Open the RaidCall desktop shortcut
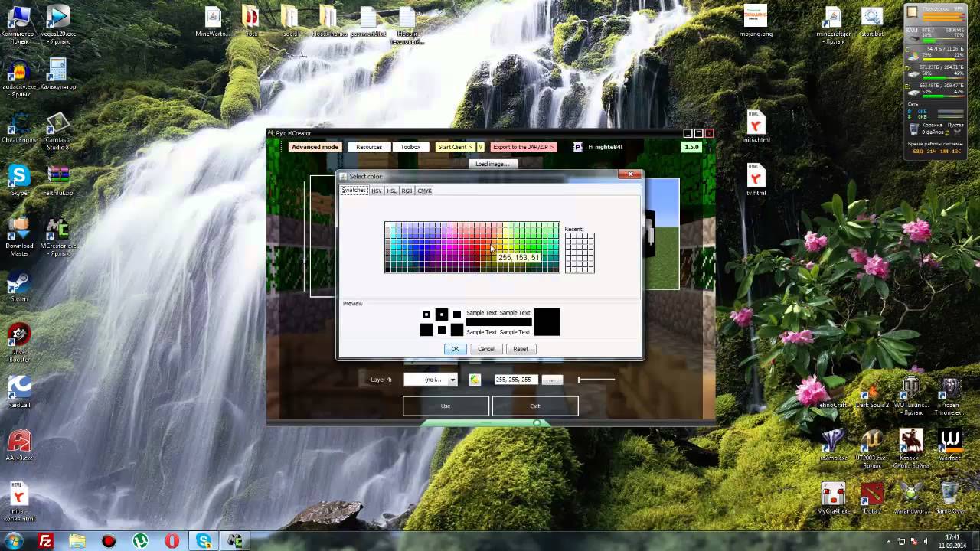 (18, 391)
